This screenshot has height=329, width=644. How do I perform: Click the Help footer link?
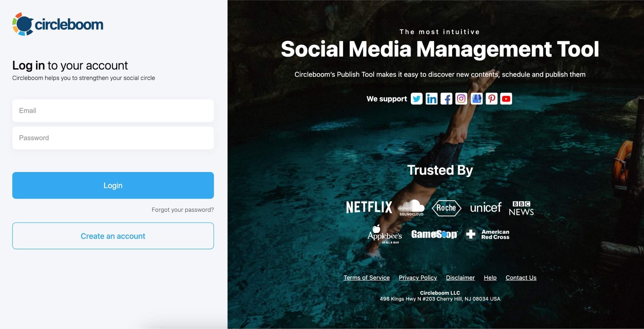(x=490, y=277)
